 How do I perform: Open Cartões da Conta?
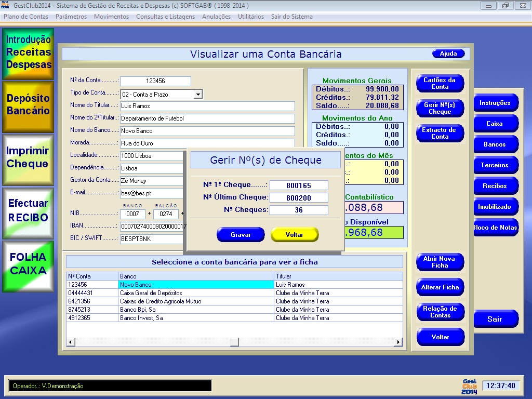click(440, 84)
